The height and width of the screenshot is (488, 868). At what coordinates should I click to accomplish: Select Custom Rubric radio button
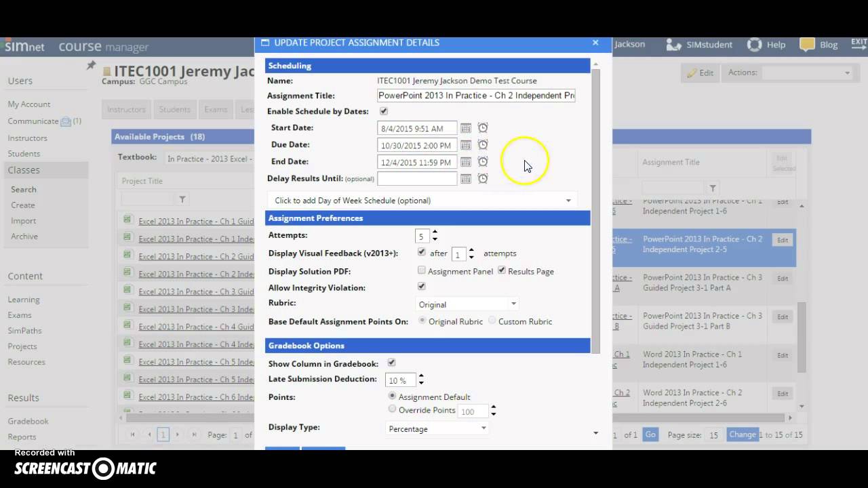[492, 321]
